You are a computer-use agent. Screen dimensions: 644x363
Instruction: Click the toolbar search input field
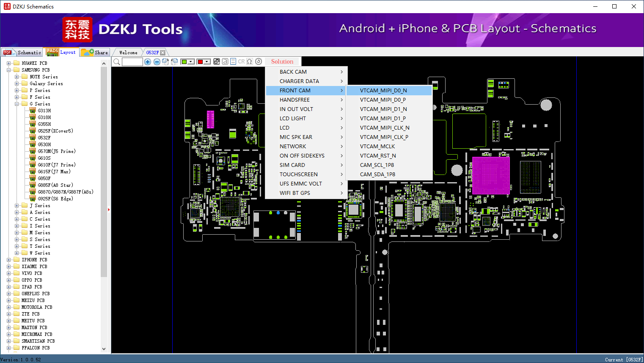pyautogui.click(x=132, y=62)
